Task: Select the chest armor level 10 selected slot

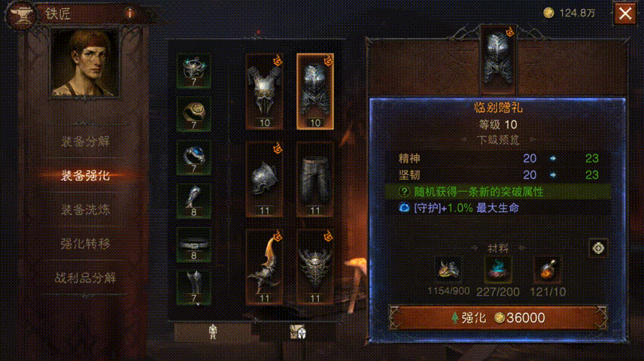Action: coord(315,92)
